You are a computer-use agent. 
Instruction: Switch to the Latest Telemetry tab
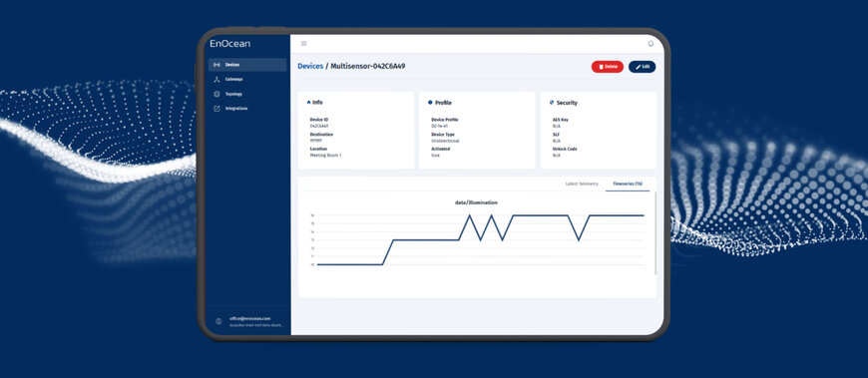(x=582, y=184)
